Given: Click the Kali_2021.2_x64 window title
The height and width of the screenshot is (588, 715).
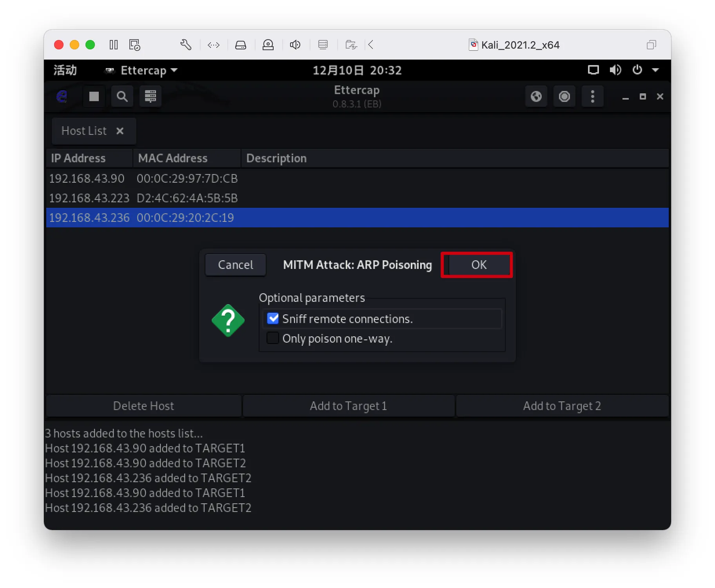Looking at the screenshot, I should point(520,45).
